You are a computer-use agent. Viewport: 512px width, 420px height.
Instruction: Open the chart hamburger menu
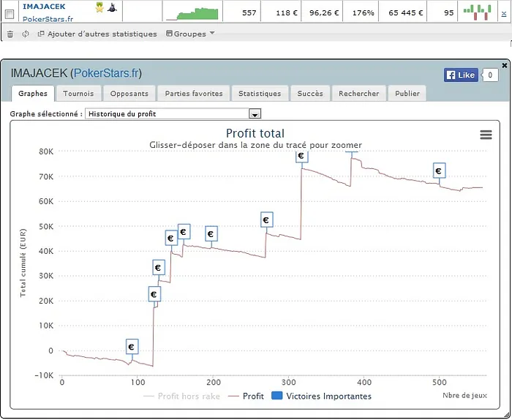486,135
